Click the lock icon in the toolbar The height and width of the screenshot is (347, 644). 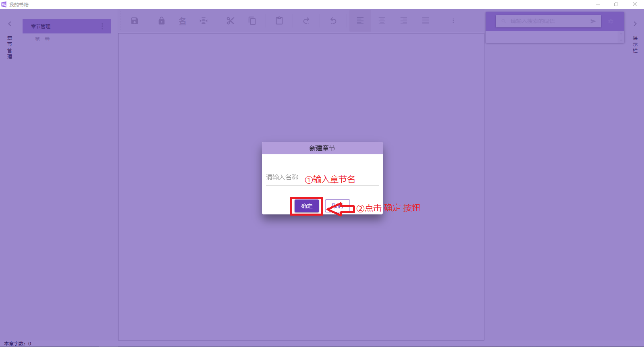point(162,21)
